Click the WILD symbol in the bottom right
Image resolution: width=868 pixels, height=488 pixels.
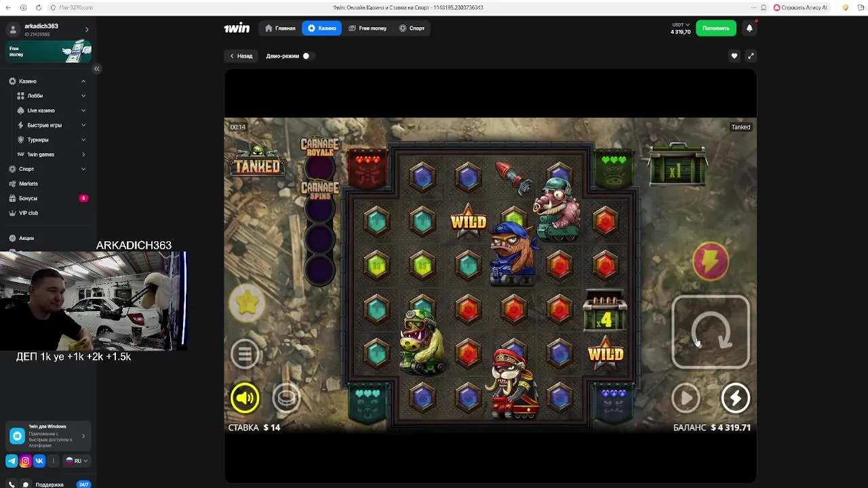[x=606, y=354]
